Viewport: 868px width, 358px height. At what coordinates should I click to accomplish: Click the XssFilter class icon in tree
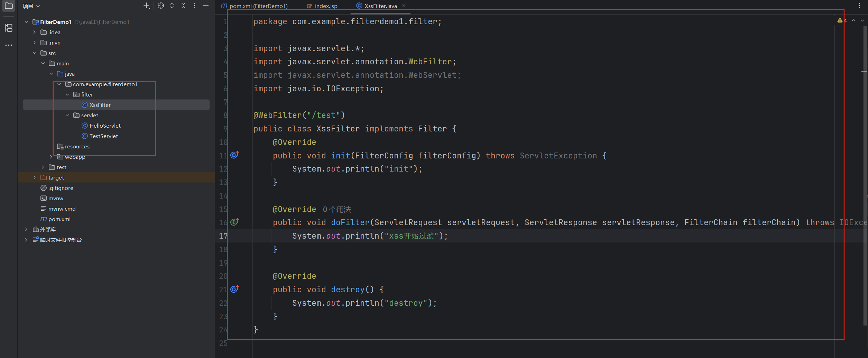[x=85, y=105]
